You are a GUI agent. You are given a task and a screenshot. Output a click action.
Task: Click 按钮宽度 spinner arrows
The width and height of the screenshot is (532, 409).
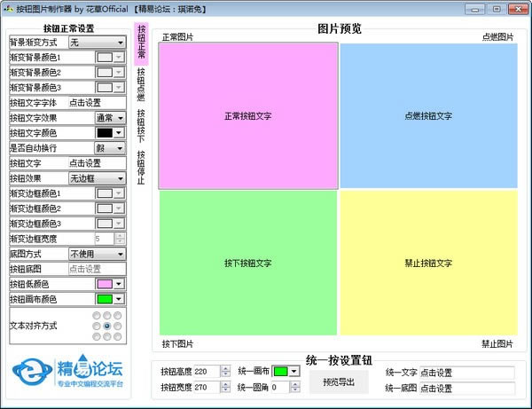coord(225,387)
